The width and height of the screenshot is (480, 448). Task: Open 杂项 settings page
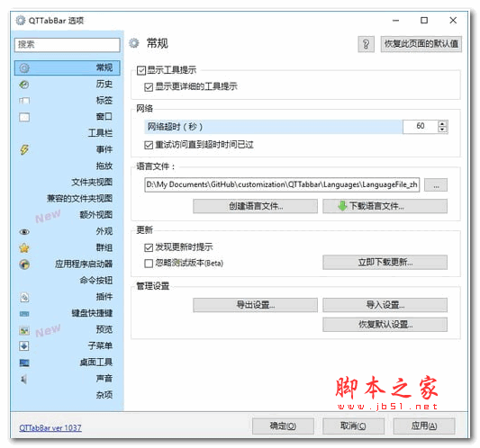click(x=104, y=395)
